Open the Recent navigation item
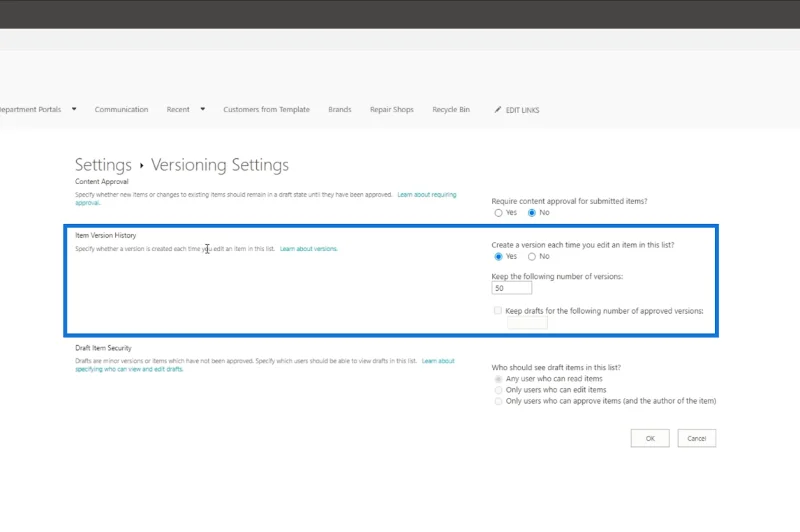Viewport: 800px width, 532px height. [178, 109]
